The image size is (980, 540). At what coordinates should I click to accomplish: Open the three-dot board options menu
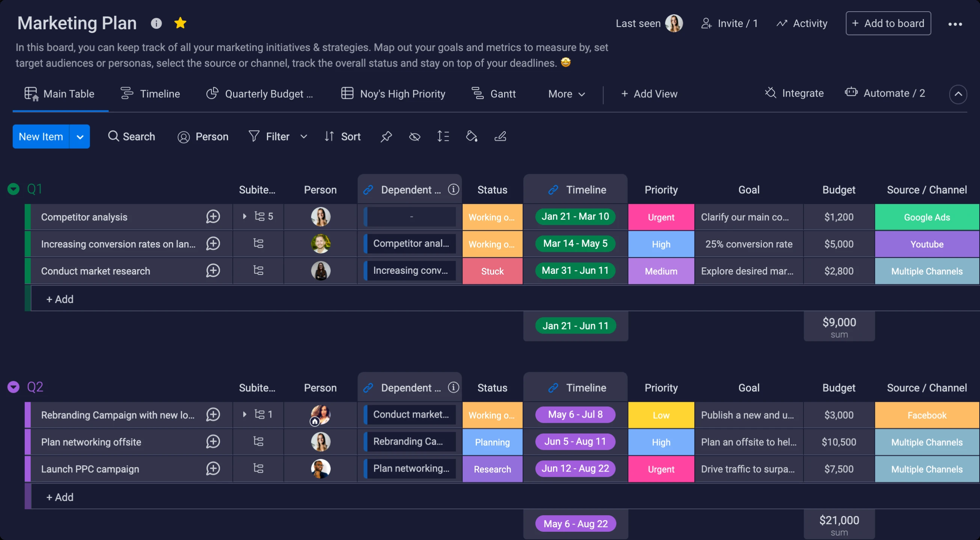click(955, 24)
